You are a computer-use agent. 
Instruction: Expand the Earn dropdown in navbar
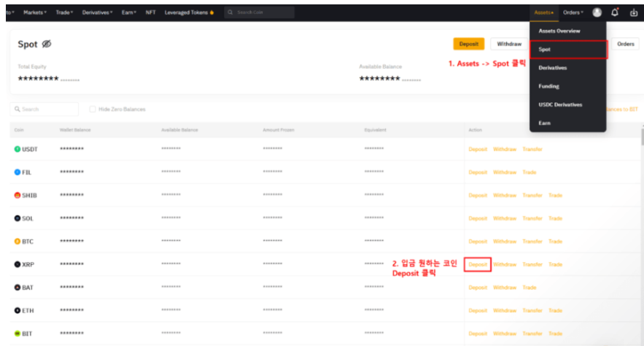pyautogui.click(x=129, y=12)
